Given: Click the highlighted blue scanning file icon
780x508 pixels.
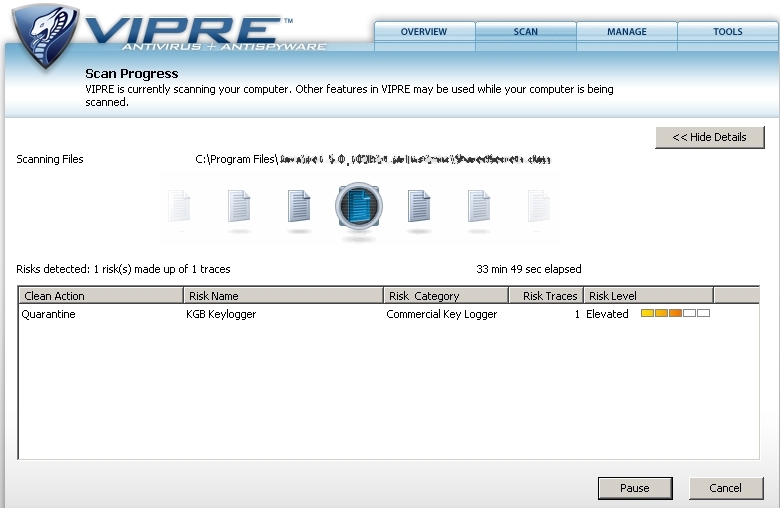Looking at the screenshot, I should (359, 205).
